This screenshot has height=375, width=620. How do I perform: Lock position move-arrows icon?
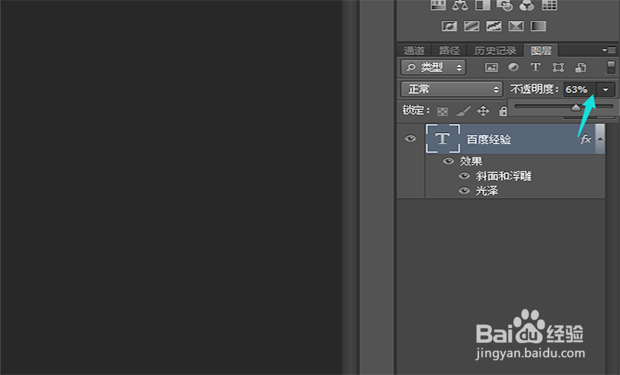click(483, 111)
